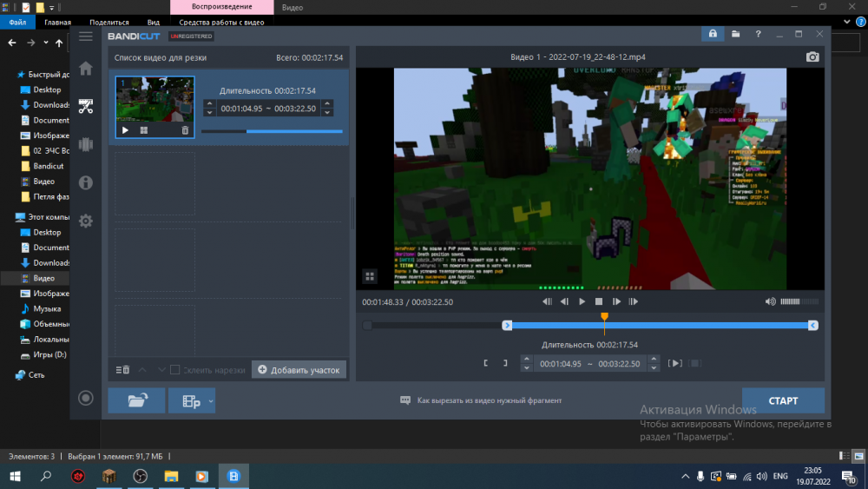Set segment end bracket marker
Image resolution: width=868 pixels, height=489 pixels.
pos(505,363)
